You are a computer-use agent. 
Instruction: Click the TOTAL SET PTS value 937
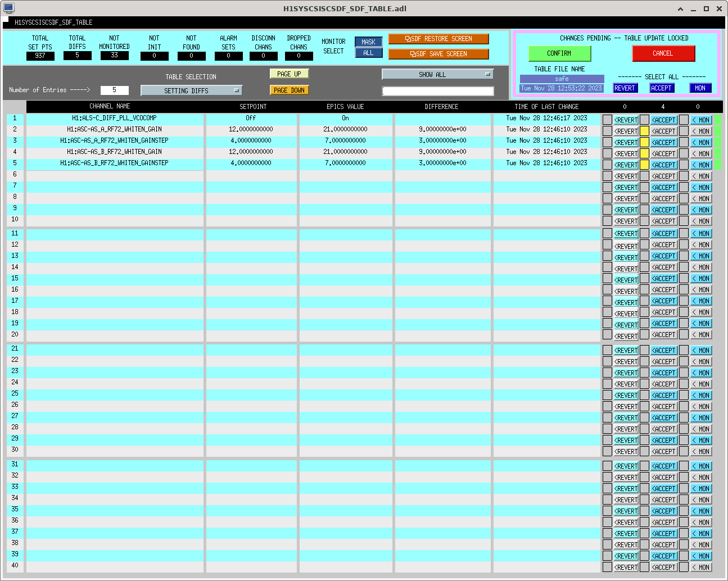click(x=40, y=56)
